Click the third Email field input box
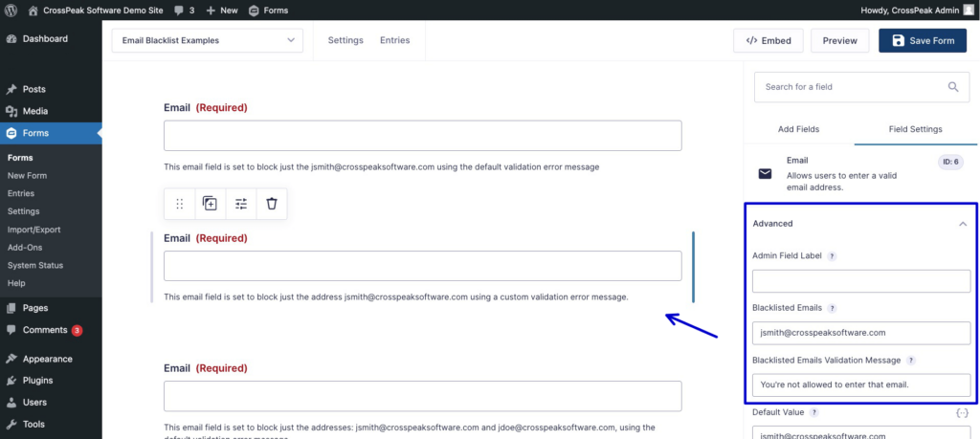980x439 pixels. pos(422,396)
